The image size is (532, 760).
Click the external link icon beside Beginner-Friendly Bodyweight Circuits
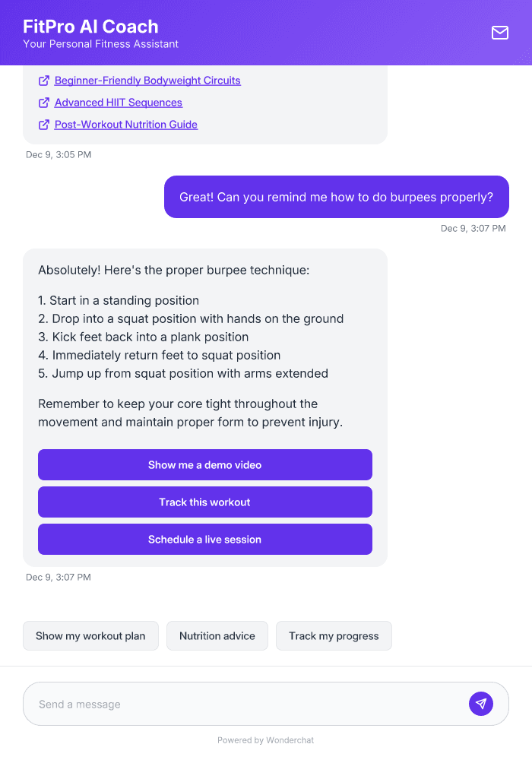[x=44, y=80]
